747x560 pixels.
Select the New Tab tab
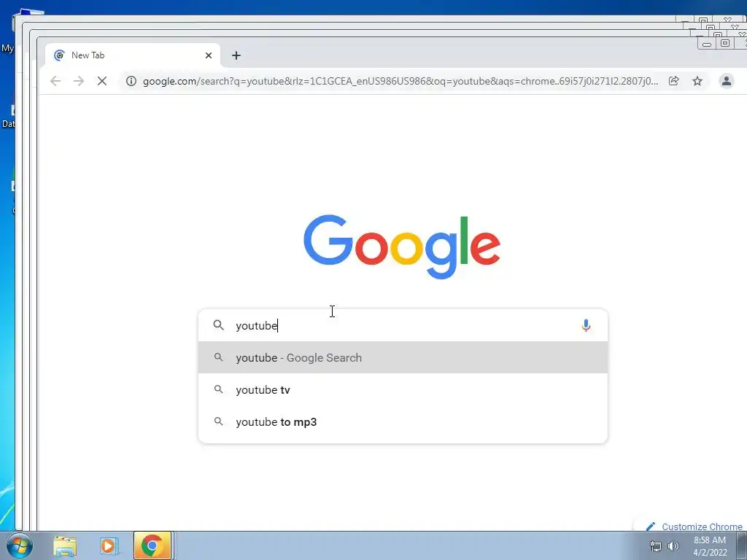coord(133,55)
